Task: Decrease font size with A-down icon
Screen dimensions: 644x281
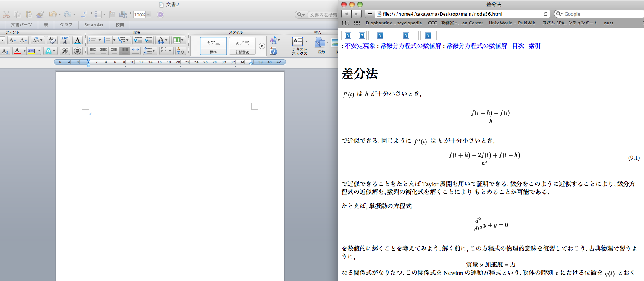Action: tap(23, 40)
